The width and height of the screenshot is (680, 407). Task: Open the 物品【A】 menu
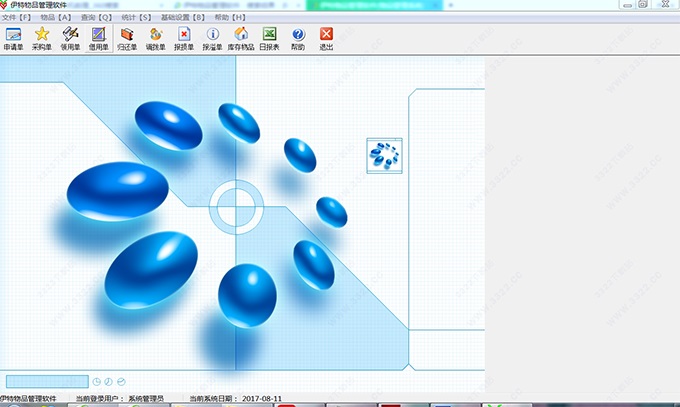pos(56,17)
